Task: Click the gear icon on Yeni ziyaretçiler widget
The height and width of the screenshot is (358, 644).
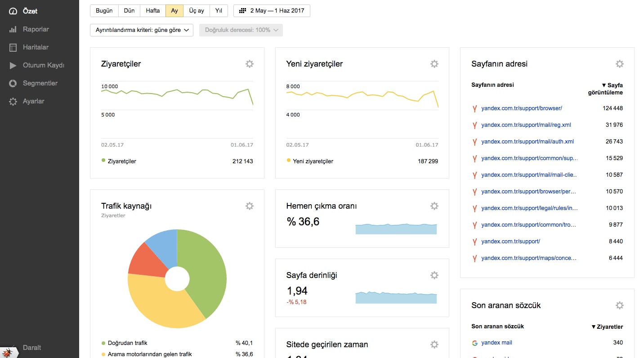Action: pyautogui.click(x=434, y=64)
